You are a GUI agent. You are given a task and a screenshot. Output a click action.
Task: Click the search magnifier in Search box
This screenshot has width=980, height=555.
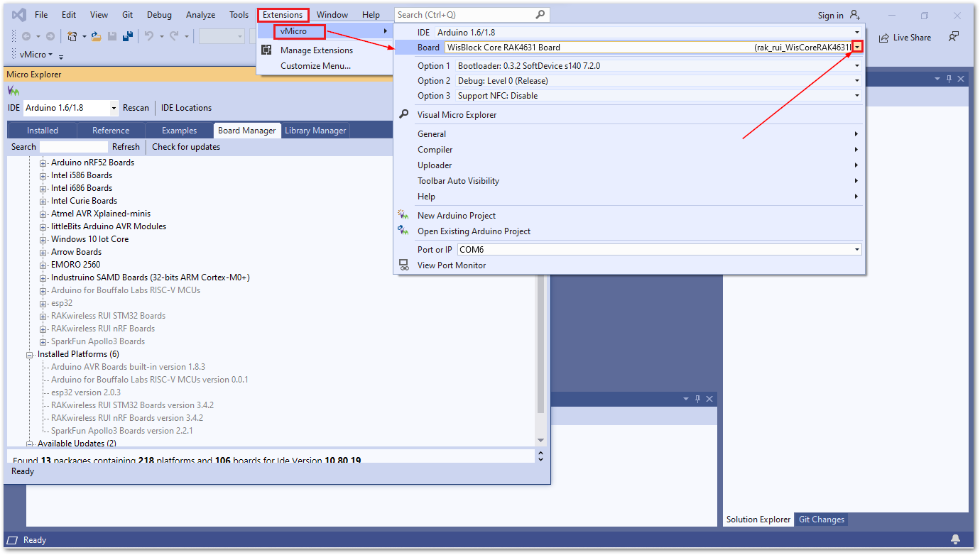540,14
